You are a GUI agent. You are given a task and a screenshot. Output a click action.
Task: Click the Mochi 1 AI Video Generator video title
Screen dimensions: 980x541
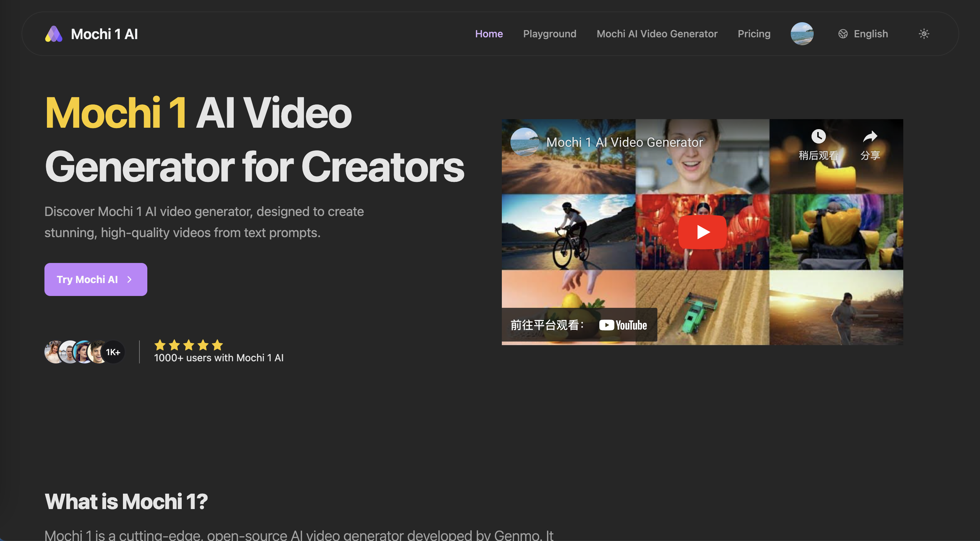point(624,142)
